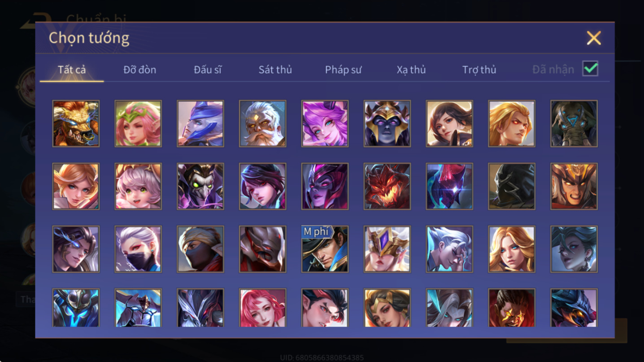Open the "Đấu sĩ" tab
Viewport: 644px width, 362px height.
(x=208, y=70)
